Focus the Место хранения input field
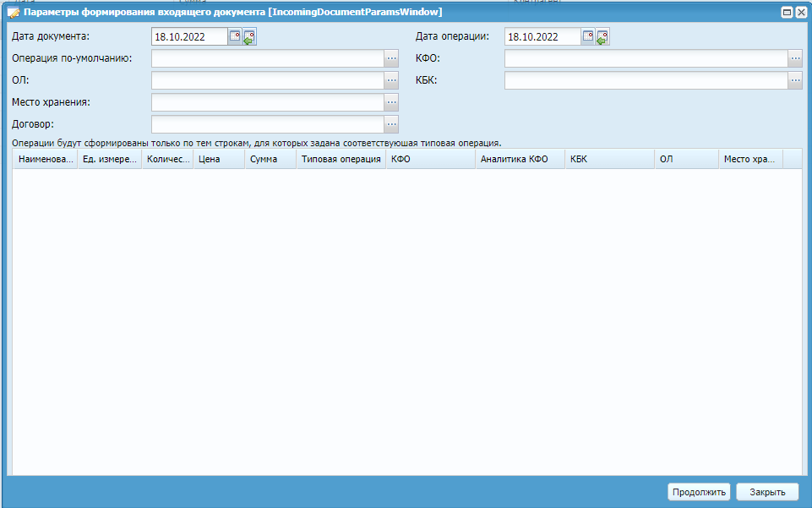The height and width of the screenshot is (508, 812). tap(268, 102)
